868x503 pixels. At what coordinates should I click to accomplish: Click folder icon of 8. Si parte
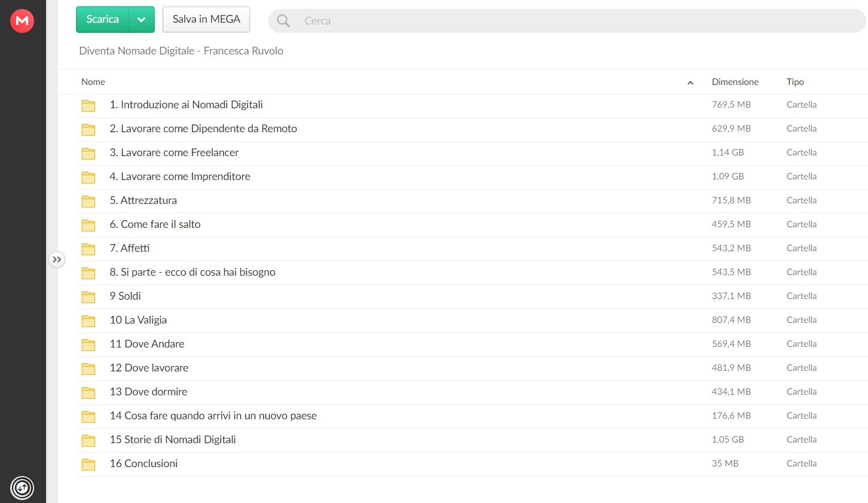(88, 273)
